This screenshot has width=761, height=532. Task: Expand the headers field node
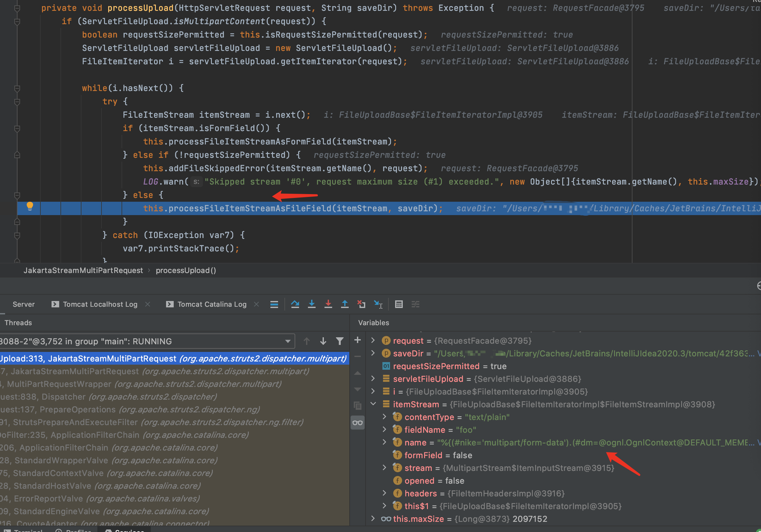coord(384,493)
